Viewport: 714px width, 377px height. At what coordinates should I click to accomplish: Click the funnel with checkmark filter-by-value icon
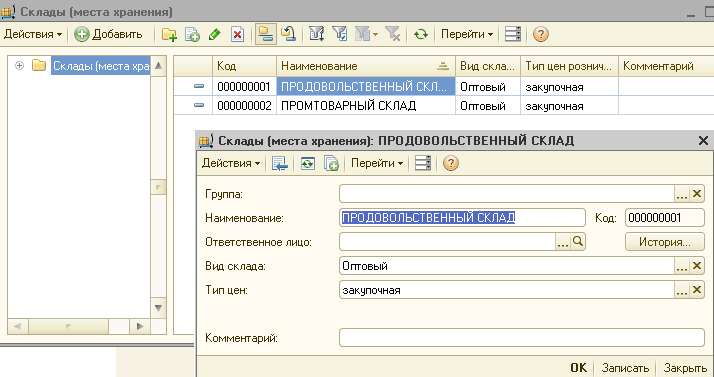tap(339, 34)
